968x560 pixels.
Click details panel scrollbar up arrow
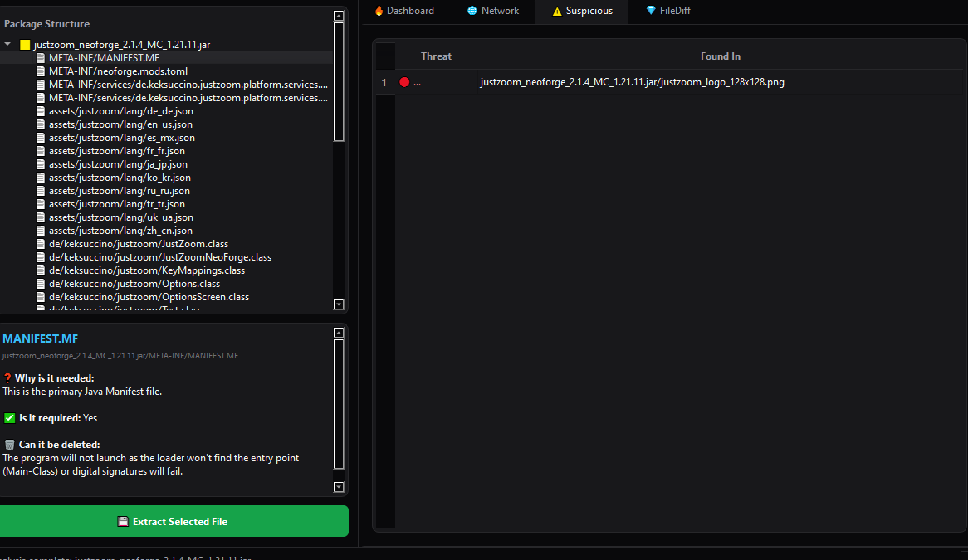pyautogui.click(x=339, y=333)
